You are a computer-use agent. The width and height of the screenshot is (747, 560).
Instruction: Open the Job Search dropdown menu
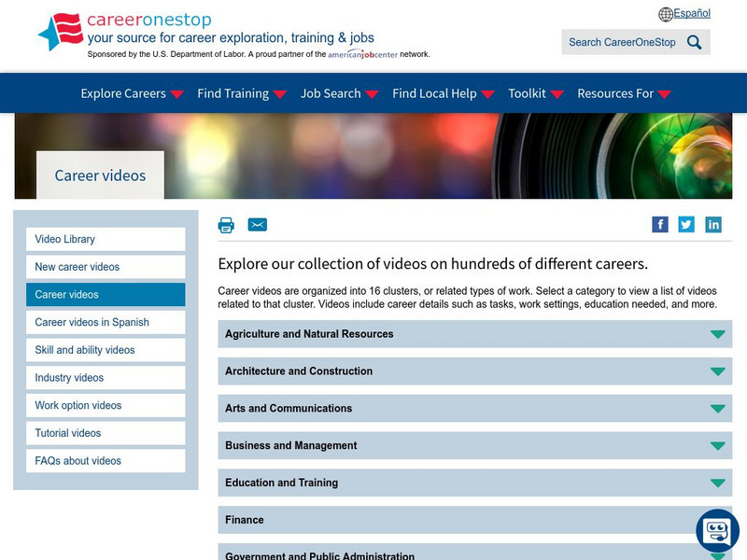(x=339, y=93)
